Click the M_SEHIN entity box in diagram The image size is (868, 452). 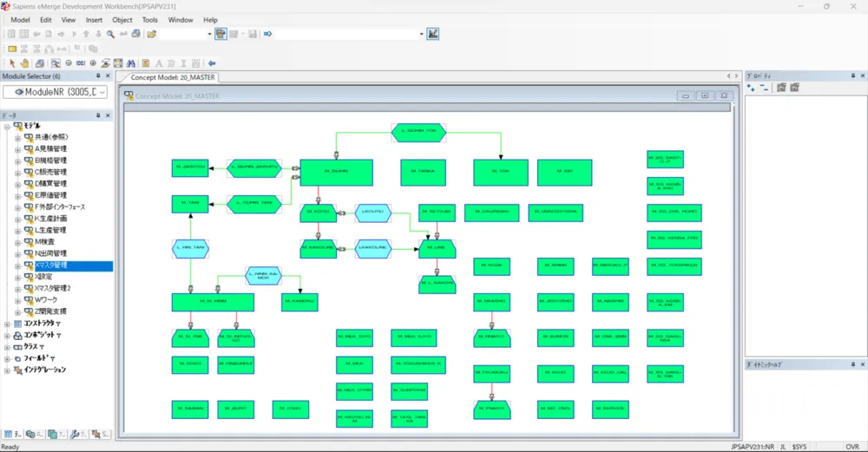pyautogui.click(x=336, y=172)
